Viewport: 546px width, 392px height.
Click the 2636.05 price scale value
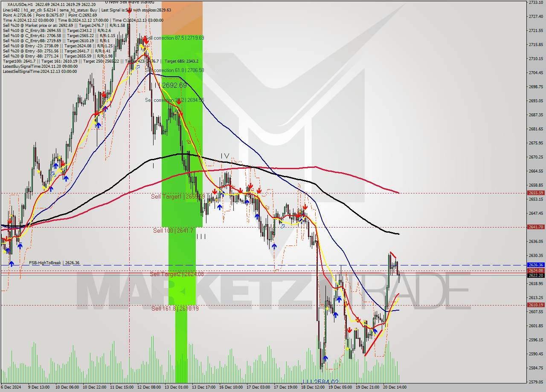[536, 242]
